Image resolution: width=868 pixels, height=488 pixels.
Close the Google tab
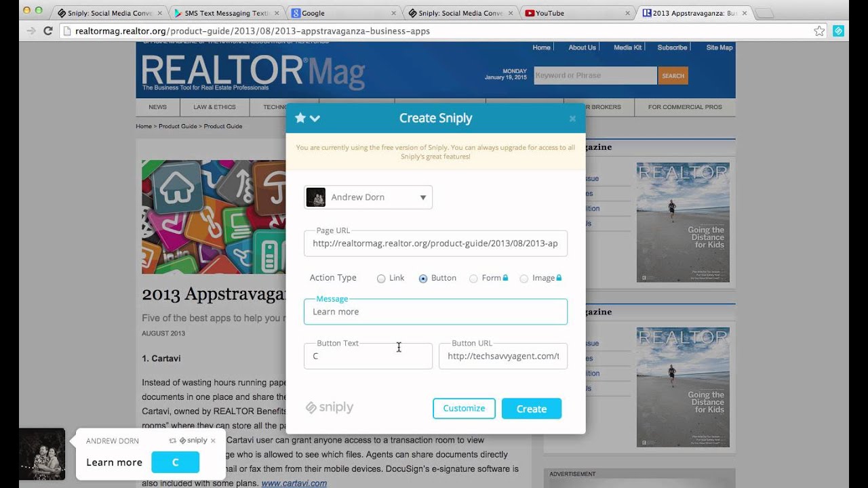(394, 13)
